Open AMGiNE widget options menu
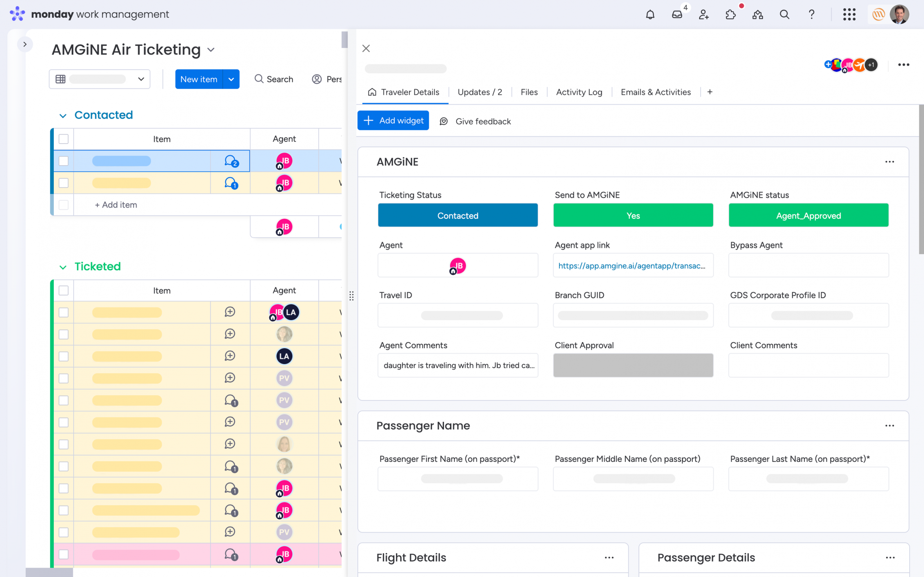Image resolution: width=924 pixels, height=577 pixels. [x=889, y=162]
